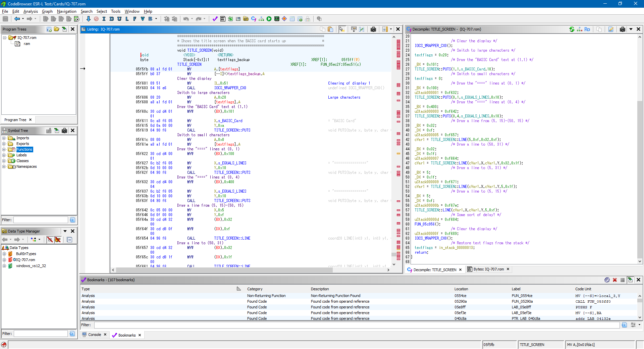Image resolution: width=644 pixels, height=349 pixels.
Task: Expand the BuiltInTypes data type node
Action: click(x=4, y=254)
